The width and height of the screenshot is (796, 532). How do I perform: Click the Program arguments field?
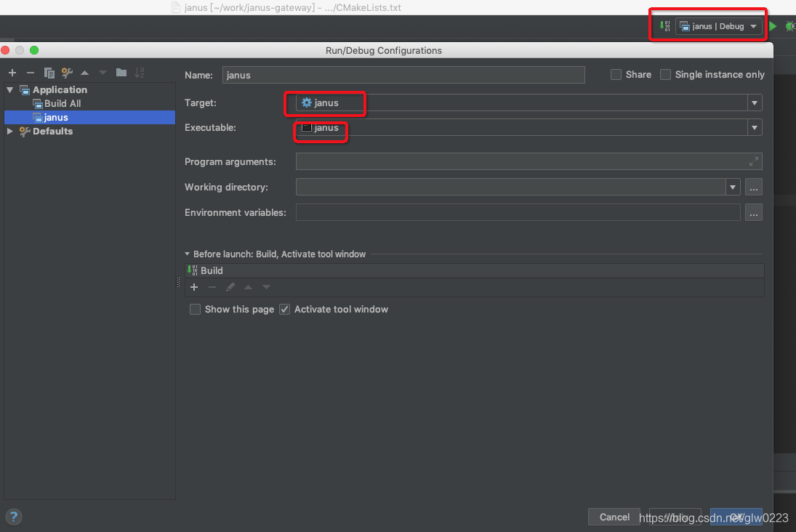529,161
